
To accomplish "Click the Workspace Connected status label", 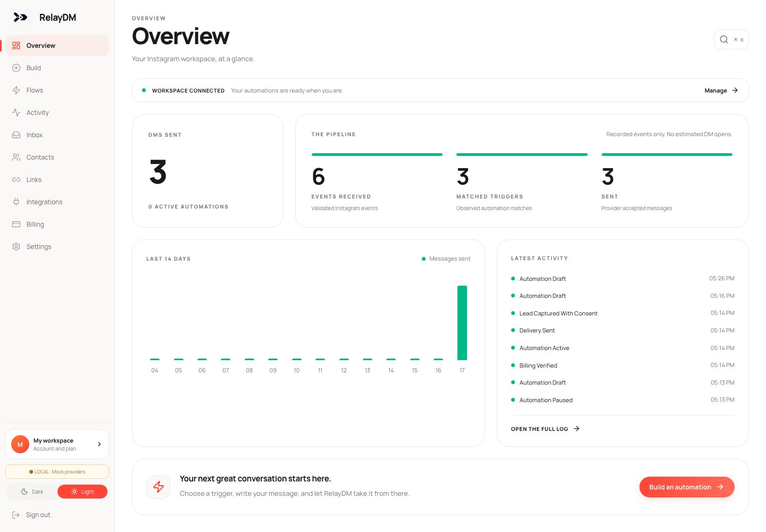I will pyautogui.click(x=188, y=91).
